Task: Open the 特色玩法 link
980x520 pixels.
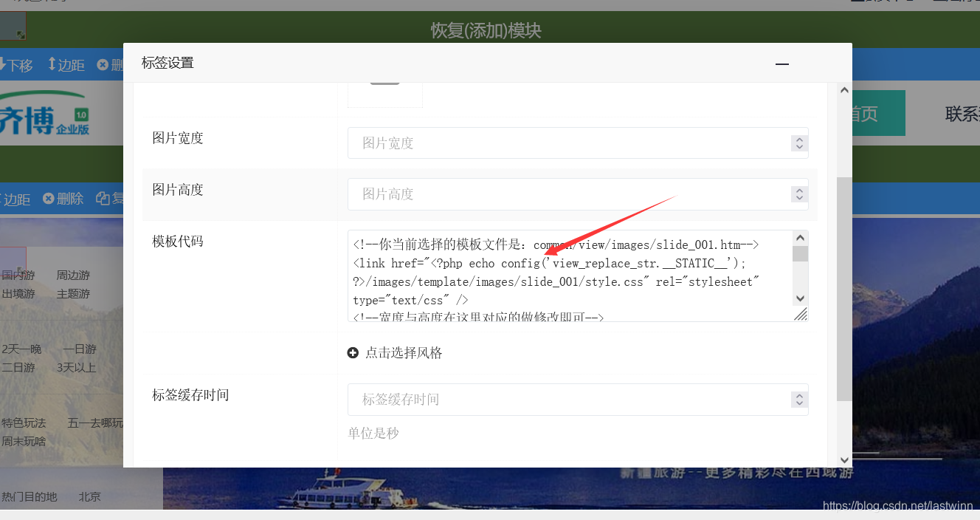Action: 24,423
